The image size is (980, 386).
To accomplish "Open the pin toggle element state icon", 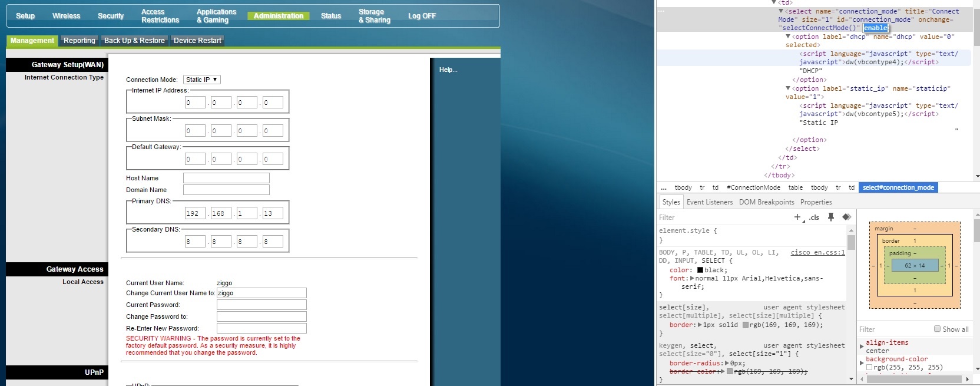I will [x=831, y=217].
